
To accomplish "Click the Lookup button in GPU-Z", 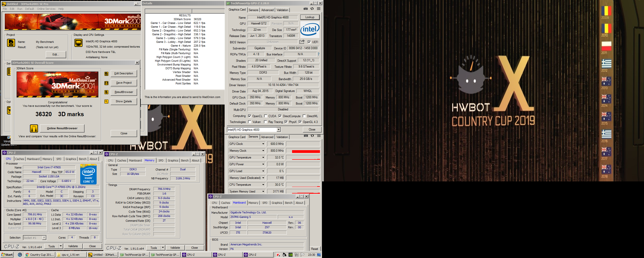I will coord(310,17).
